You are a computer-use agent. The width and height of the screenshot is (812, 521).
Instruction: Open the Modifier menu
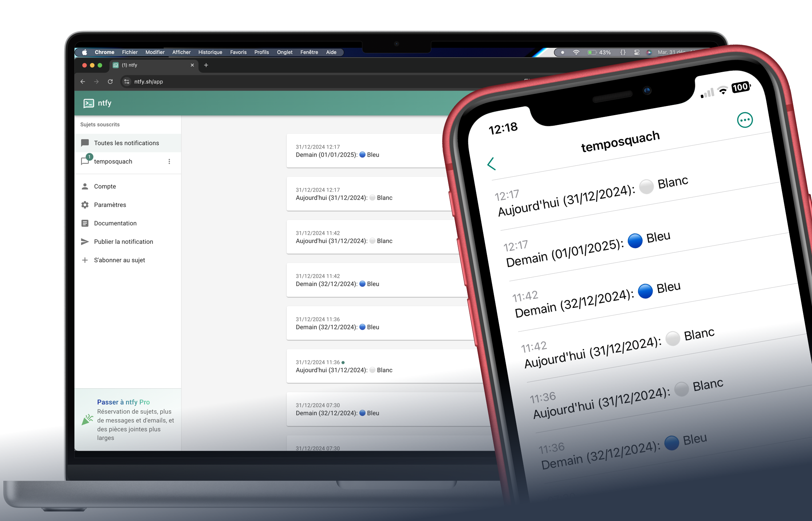(155, 52)
